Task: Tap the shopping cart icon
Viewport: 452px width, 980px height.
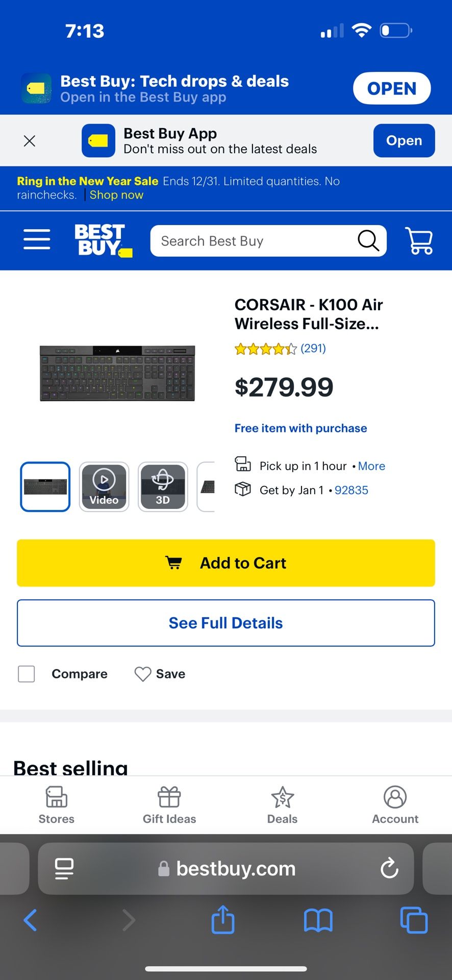Action: coord(419,240)
